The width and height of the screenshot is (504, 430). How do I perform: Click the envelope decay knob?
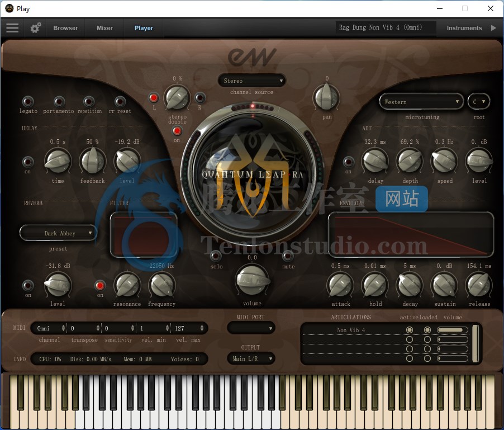pos(410,285)
